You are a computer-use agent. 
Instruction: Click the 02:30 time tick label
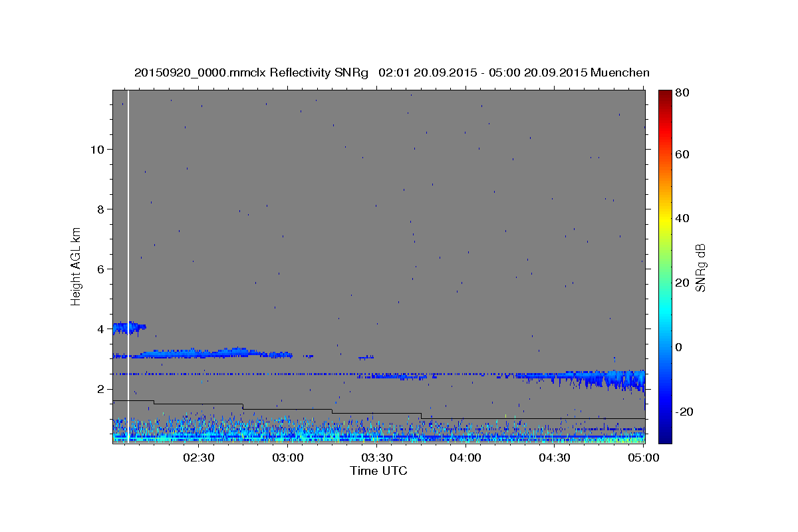pyautogui.click(x=199, y=458)
